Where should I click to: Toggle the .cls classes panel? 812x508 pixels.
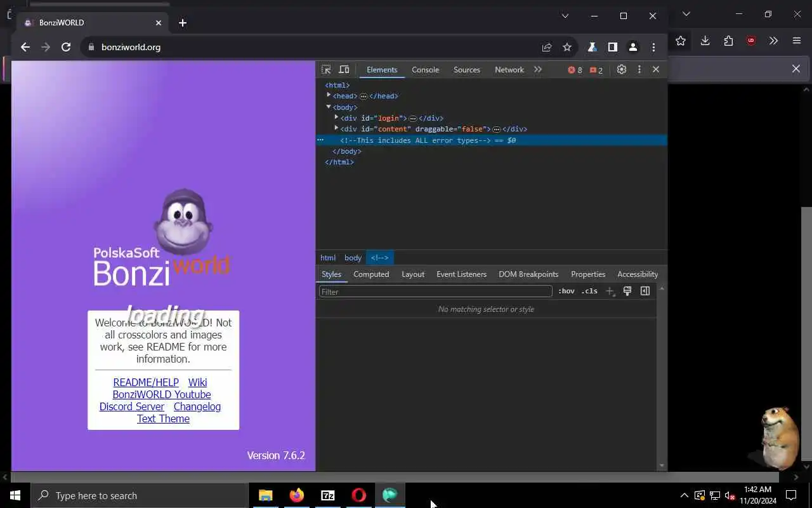pos(589,291)
